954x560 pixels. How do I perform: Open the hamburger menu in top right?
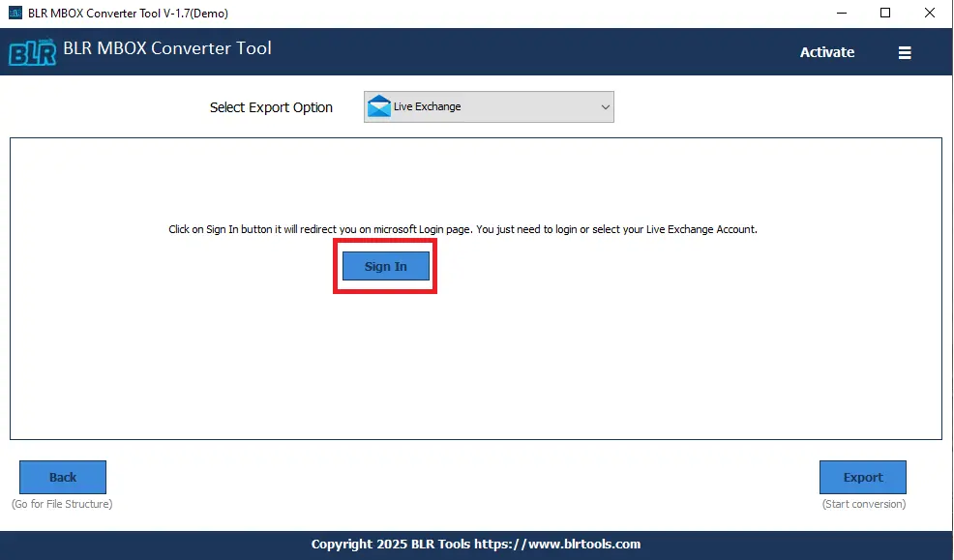[904, 52]
